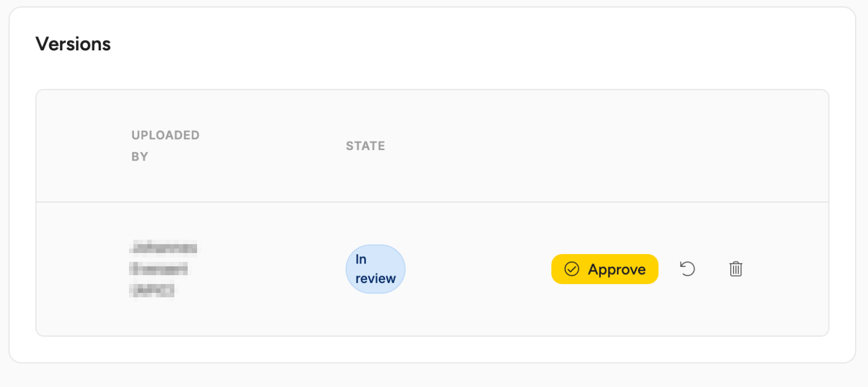Click the word BY in the column header
The width and height of the screenshot is (868, 387).
(139, 157)
